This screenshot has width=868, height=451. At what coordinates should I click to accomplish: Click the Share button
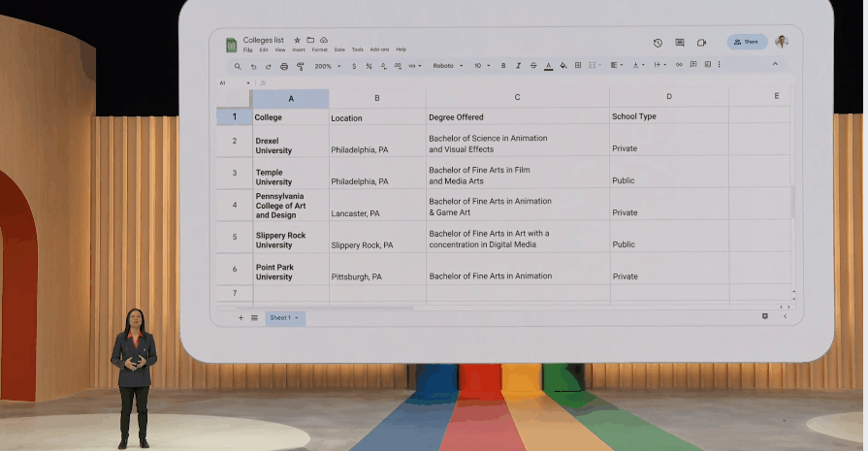(x=746, y=42)
